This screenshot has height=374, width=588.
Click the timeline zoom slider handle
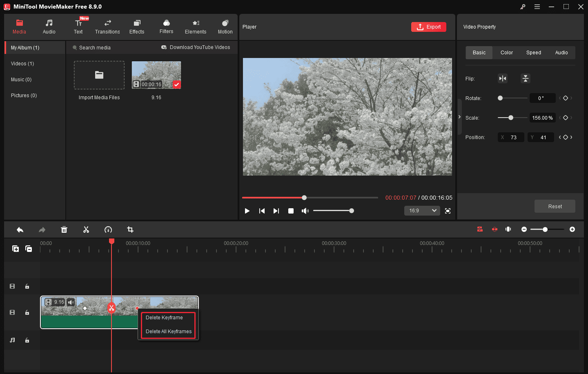[x=545, y=229]
